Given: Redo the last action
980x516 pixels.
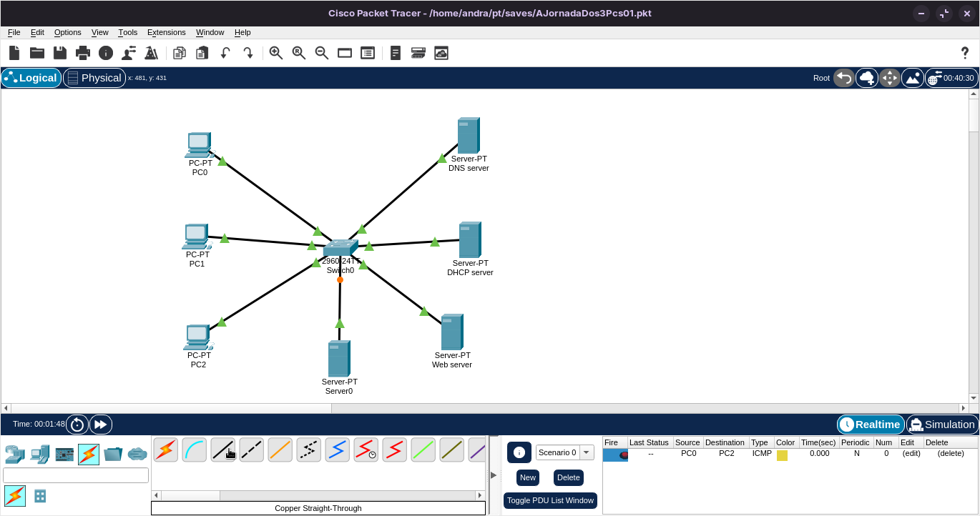Looking at the screenshot, I should pyautogui.click(x=248, y=53).
